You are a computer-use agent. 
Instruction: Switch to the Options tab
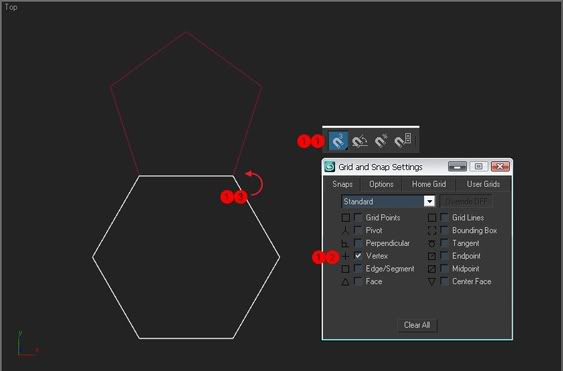[381, 184]
